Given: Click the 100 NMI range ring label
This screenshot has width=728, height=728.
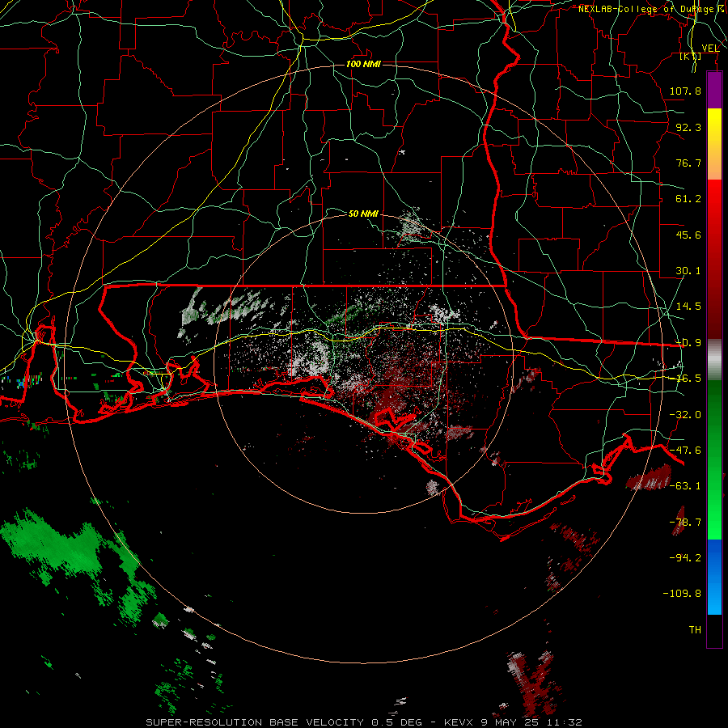Looking at the screenshot, I should coord(363,64).
